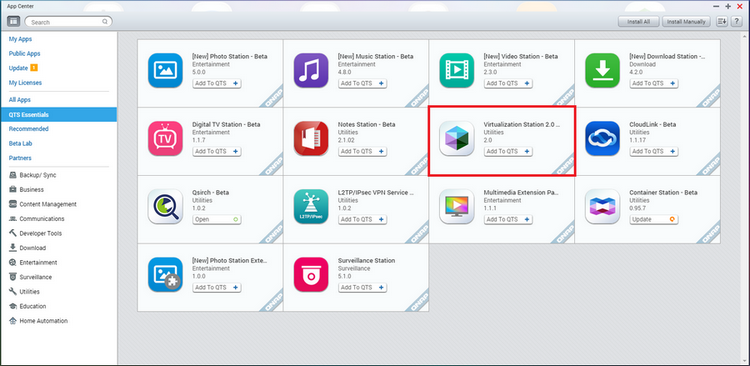Select the Surveillance Station camera icon
This screenshot has height=366, width=750.
pyautogui.click(x=311, y=275)
